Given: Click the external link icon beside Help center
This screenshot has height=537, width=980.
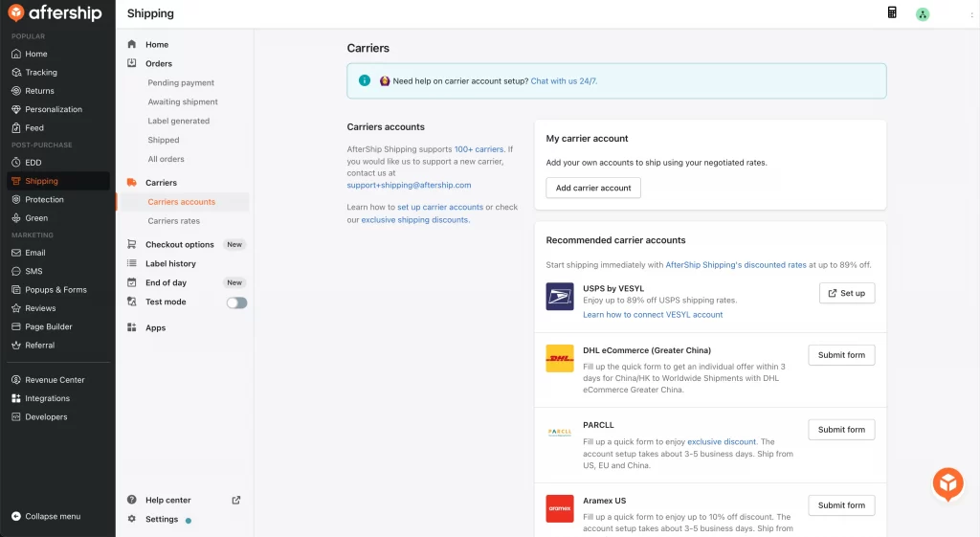Looking at the screenshot, I should tap(236, 500).
